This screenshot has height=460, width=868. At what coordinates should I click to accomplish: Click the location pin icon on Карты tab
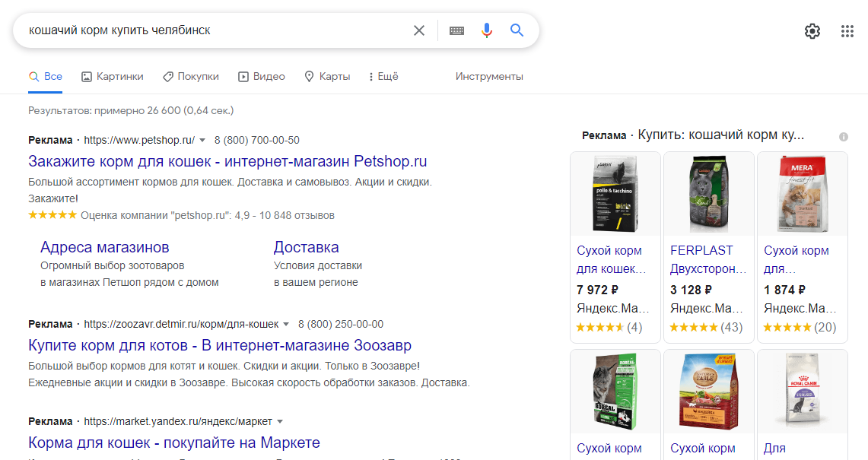pos(309,76)
